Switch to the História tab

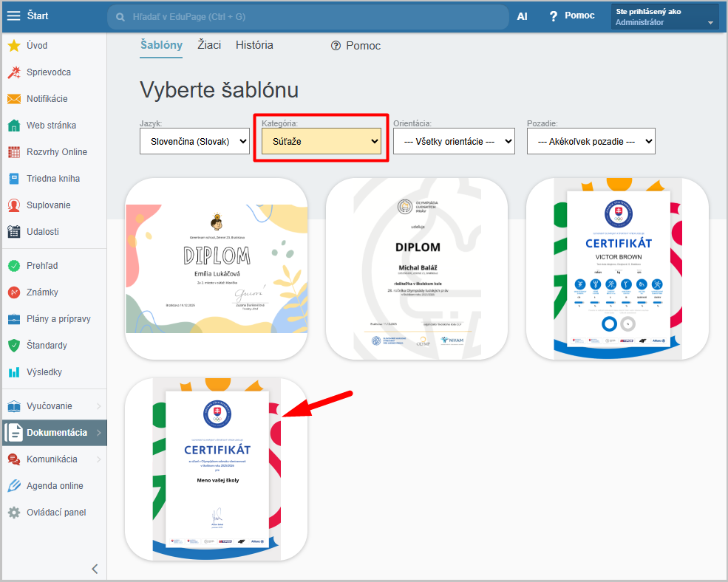[x=254, y=45]
